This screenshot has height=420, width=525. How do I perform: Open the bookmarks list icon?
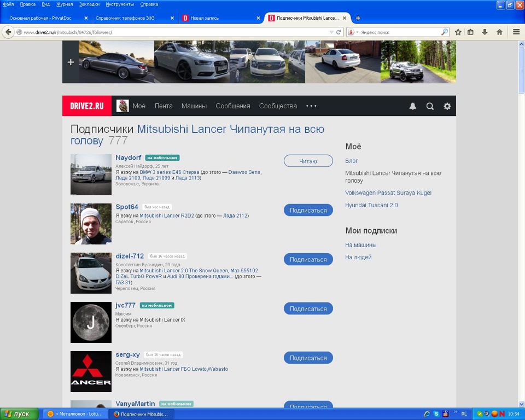pyautogui.click(x=470, y=32)
